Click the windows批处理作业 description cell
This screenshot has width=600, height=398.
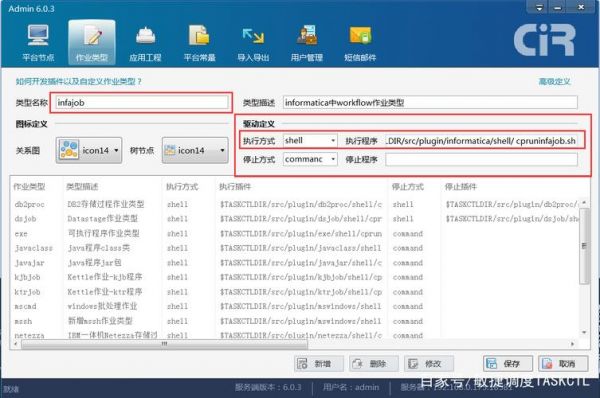coord(102,306)
